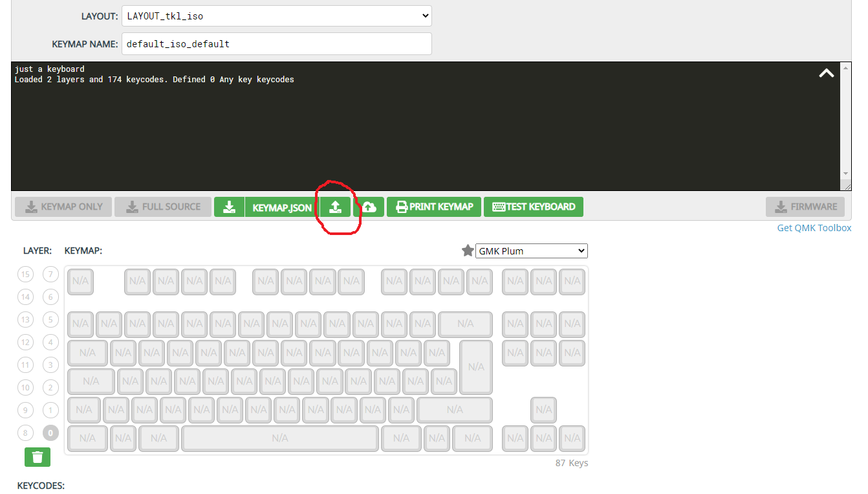
Task: Select layer 4
Action: coord(50,342)
